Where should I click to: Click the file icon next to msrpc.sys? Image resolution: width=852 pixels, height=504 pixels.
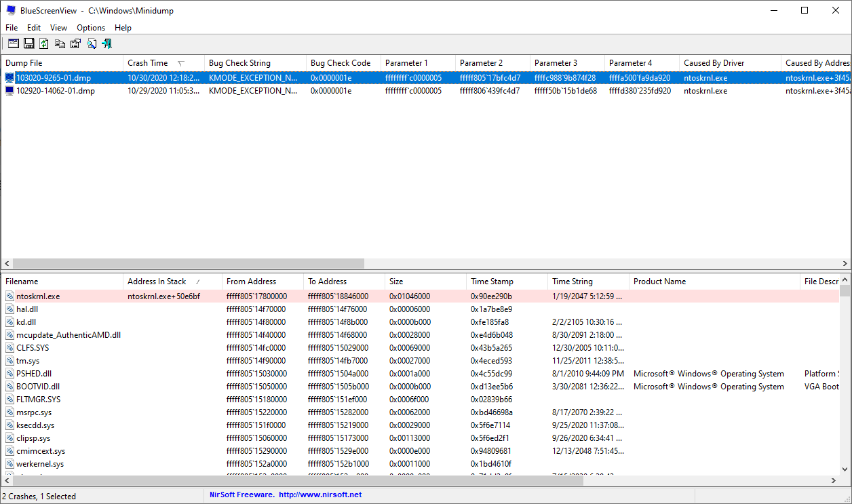(x=9, y=412)
